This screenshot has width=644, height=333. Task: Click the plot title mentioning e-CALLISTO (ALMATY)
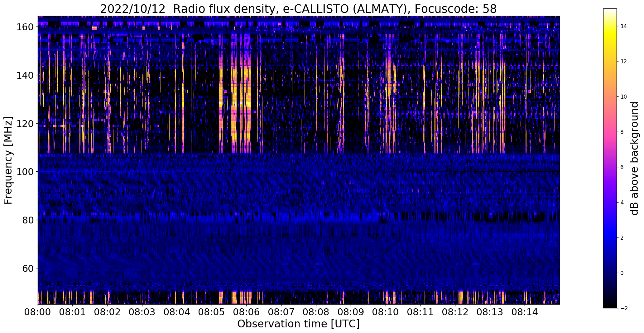298,9
